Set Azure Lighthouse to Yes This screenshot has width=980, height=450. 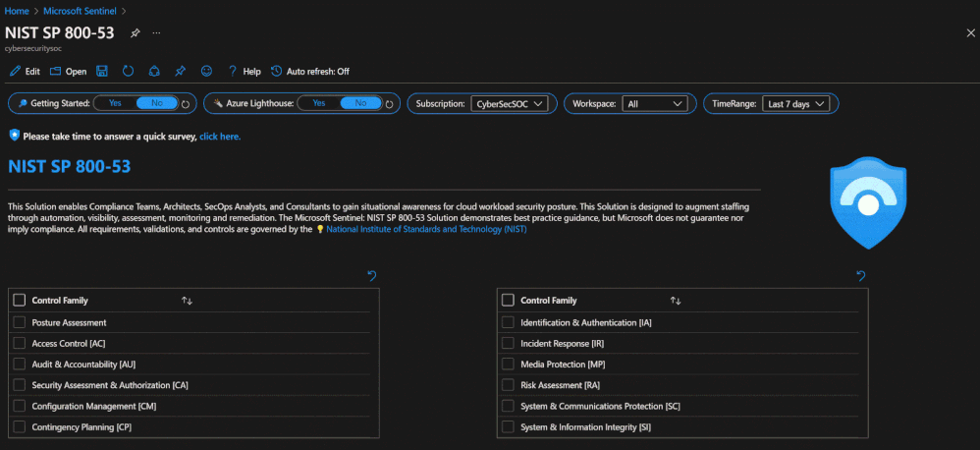click(x=319, y=103)
